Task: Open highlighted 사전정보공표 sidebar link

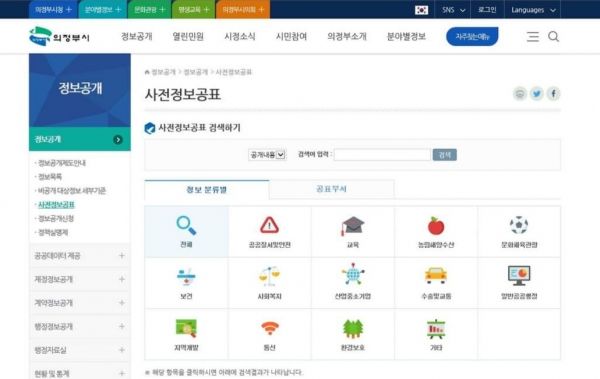Action: coord(56,205)
